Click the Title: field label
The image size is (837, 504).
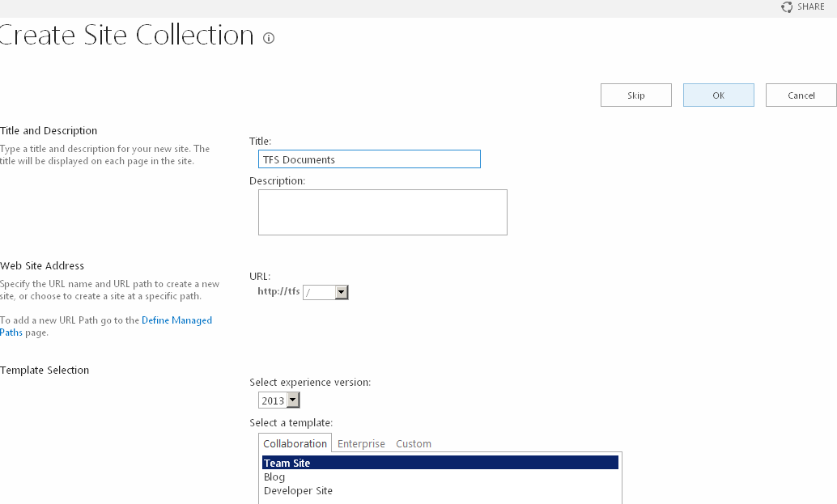[260, 141]
